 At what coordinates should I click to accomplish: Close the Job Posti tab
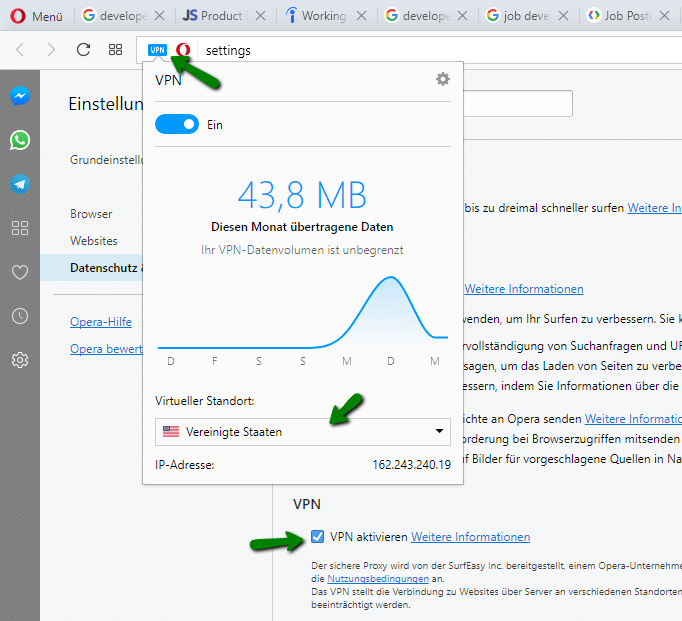[664, 16]
